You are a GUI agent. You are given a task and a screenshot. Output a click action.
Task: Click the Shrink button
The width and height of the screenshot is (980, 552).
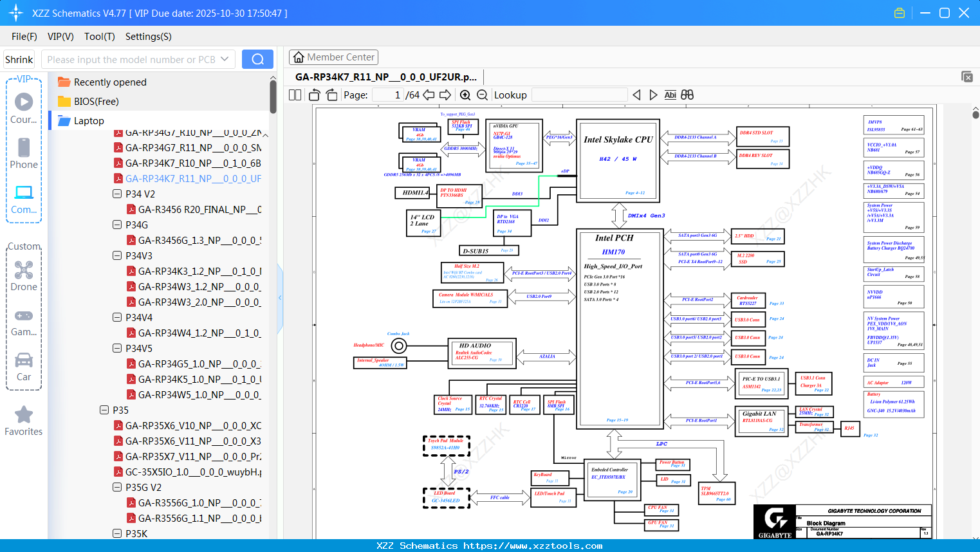coord(19,59)
